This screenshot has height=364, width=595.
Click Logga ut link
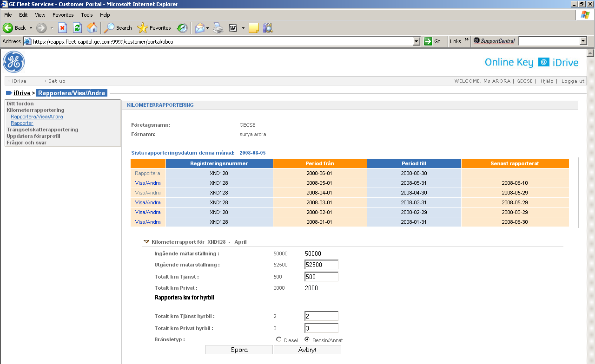pos(573,81)
